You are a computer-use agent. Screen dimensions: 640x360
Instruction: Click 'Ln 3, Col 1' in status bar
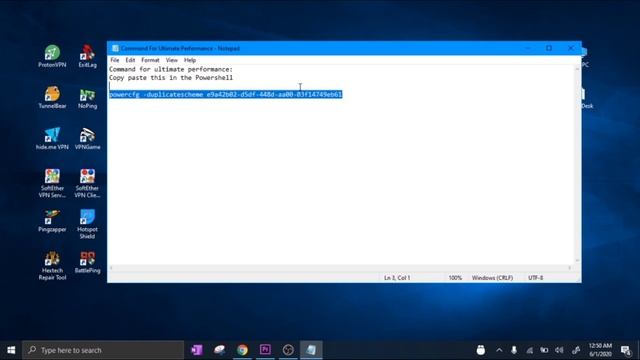click(397, 278)
